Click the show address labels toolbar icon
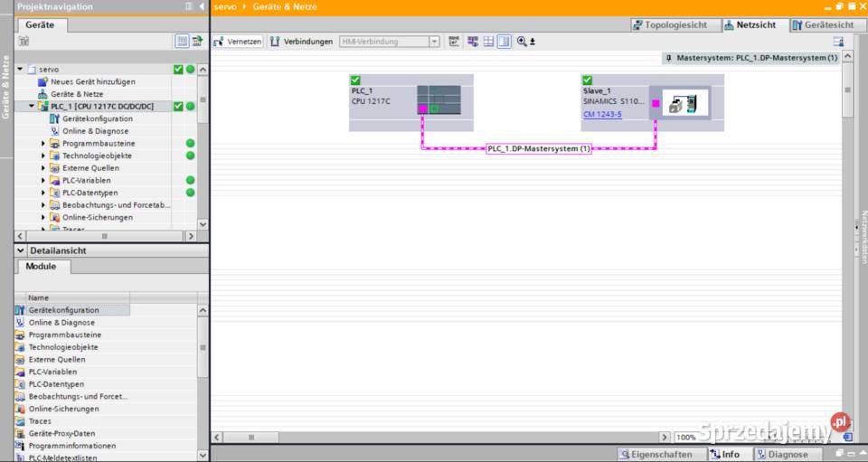The width and height of the screenshot is (868, 462). click(x=454, y=42)
